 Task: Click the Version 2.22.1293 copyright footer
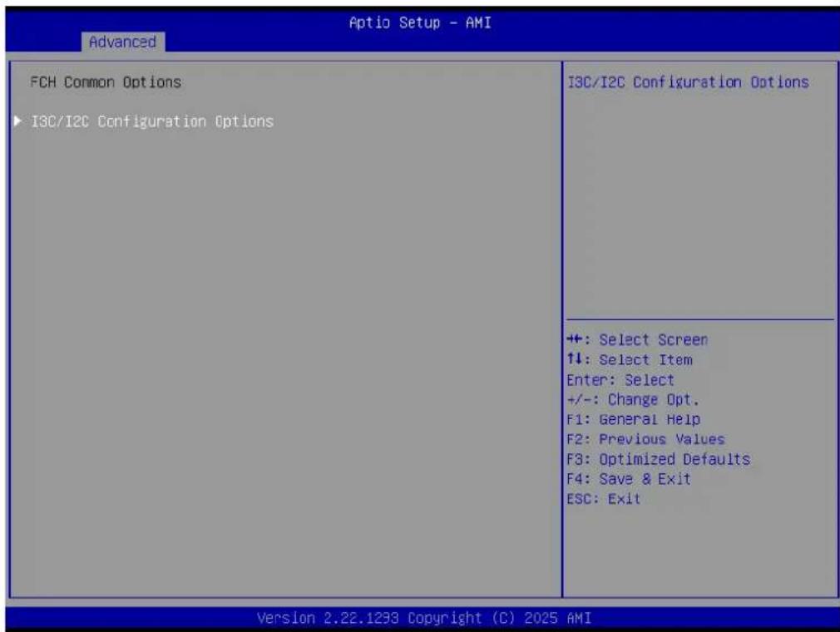click(x=424, y=618)
